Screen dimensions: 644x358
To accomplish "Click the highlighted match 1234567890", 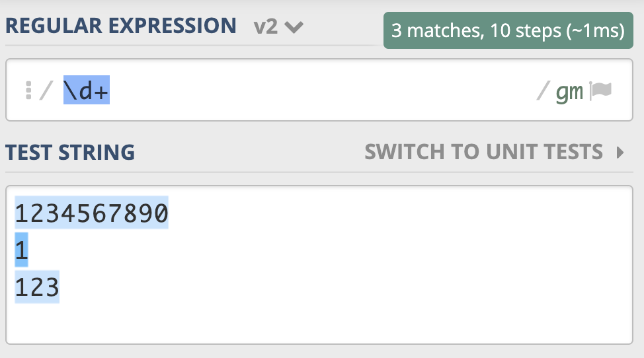I will (x=91, y=213).
